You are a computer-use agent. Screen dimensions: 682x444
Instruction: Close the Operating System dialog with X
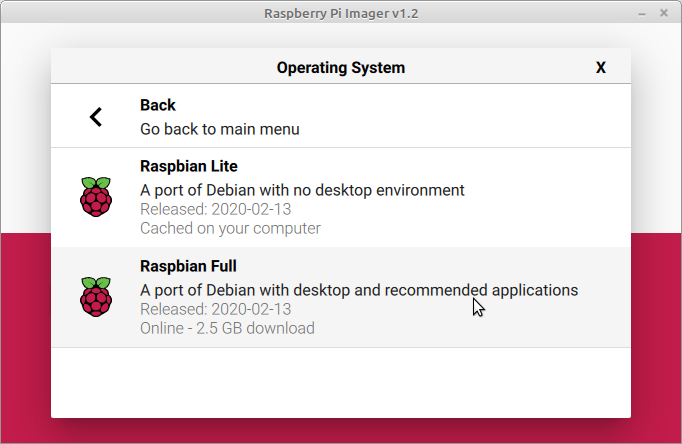pos(601,68)
